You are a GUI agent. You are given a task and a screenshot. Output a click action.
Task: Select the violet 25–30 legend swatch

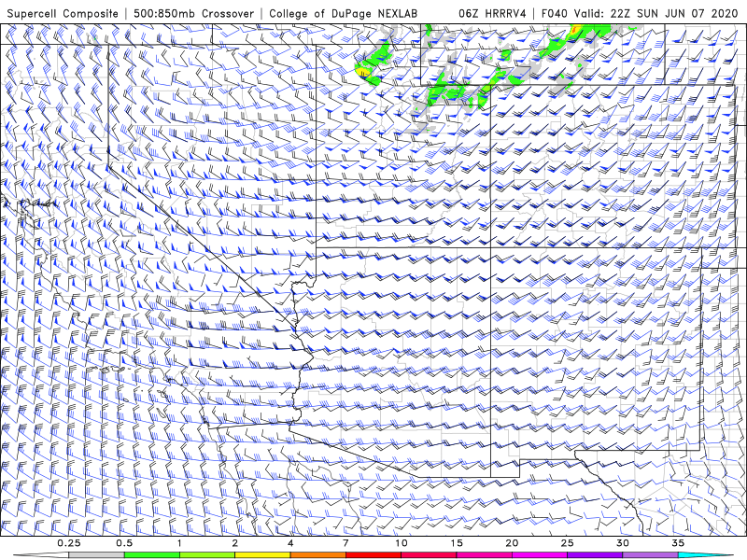tap(595, 555)
